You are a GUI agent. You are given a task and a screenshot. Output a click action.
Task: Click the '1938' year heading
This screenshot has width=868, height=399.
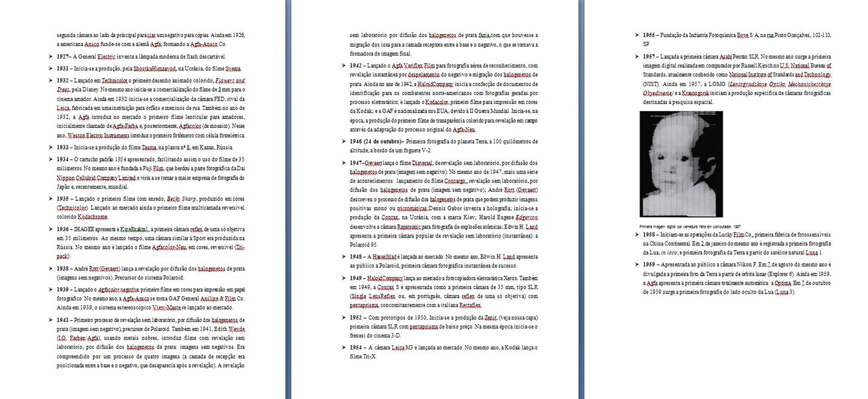tap(63, 269)
